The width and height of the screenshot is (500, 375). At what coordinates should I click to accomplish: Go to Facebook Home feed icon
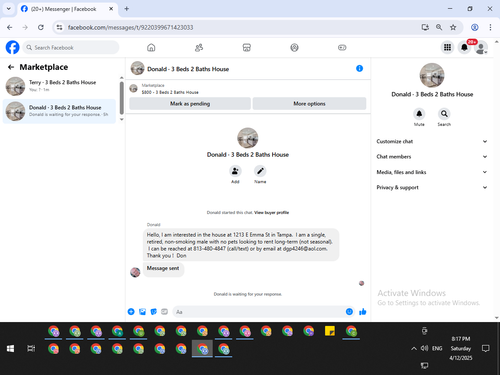[151, 48]
